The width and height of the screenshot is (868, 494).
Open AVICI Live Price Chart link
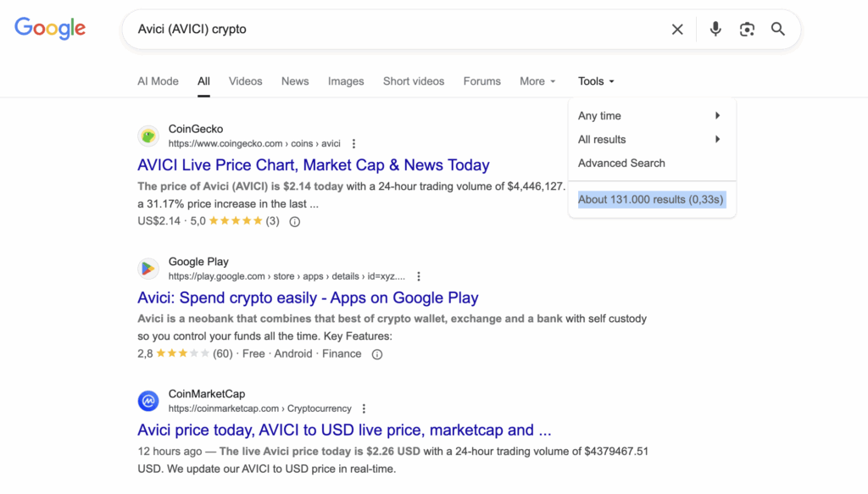click(x=314, y=165)
